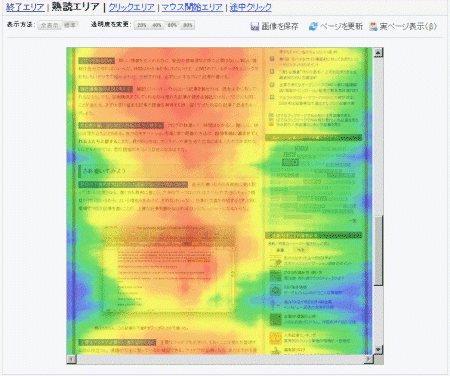Click the horizontal scroll right arrow

tap(368, 359)
